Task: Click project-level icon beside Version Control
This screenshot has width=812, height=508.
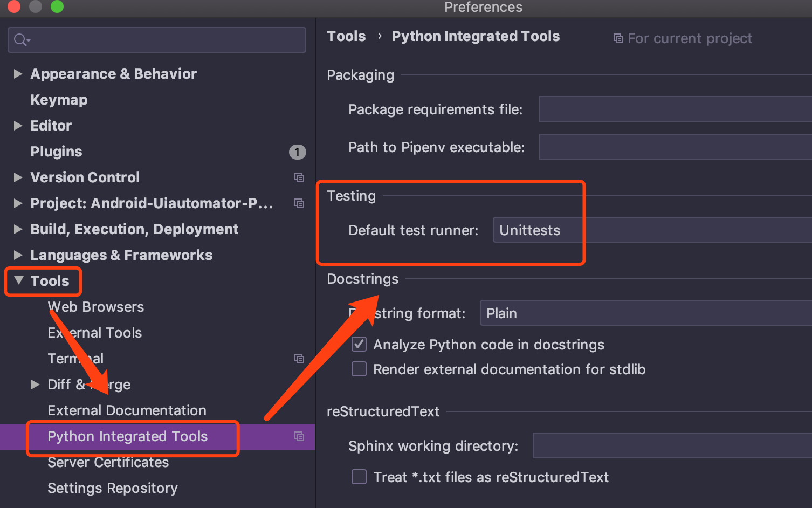Action: pos(299,177)
